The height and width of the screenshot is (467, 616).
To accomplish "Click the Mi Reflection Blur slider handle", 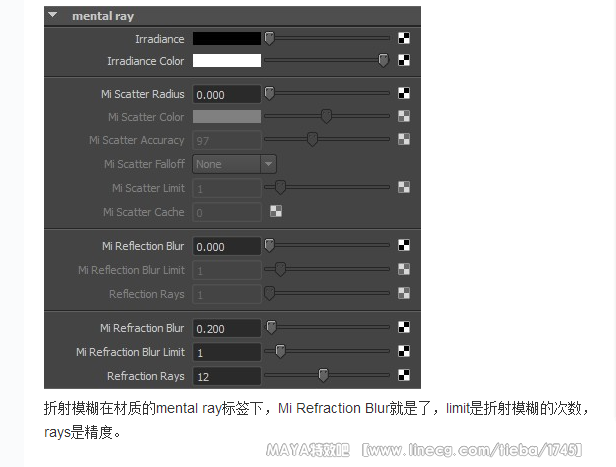I will point(270,245).
